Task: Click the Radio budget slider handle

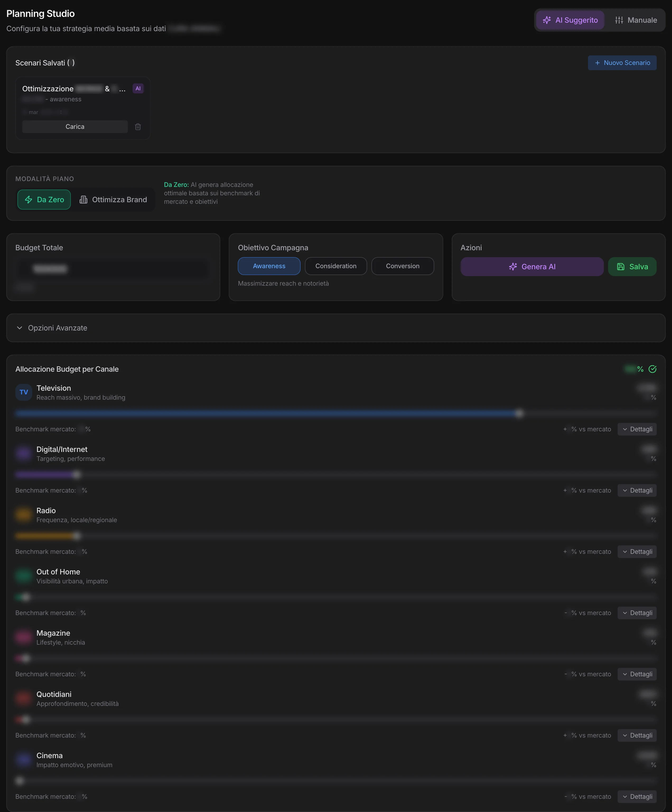Action: point(76,536)
